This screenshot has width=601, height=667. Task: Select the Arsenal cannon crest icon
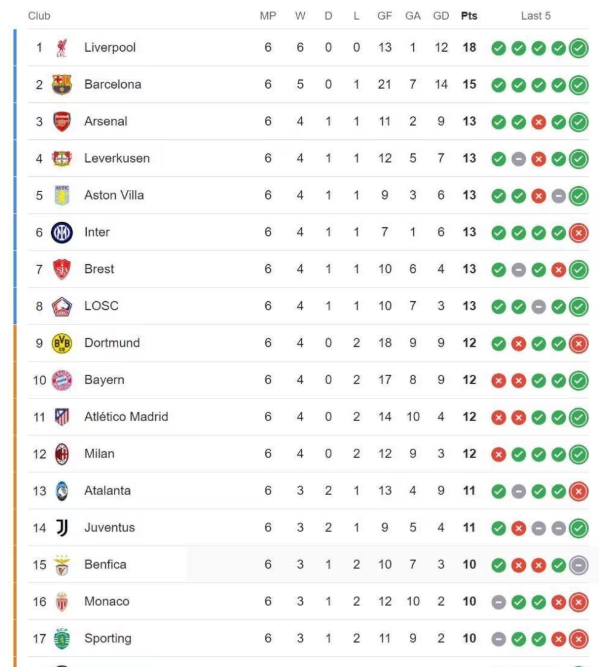62,121
